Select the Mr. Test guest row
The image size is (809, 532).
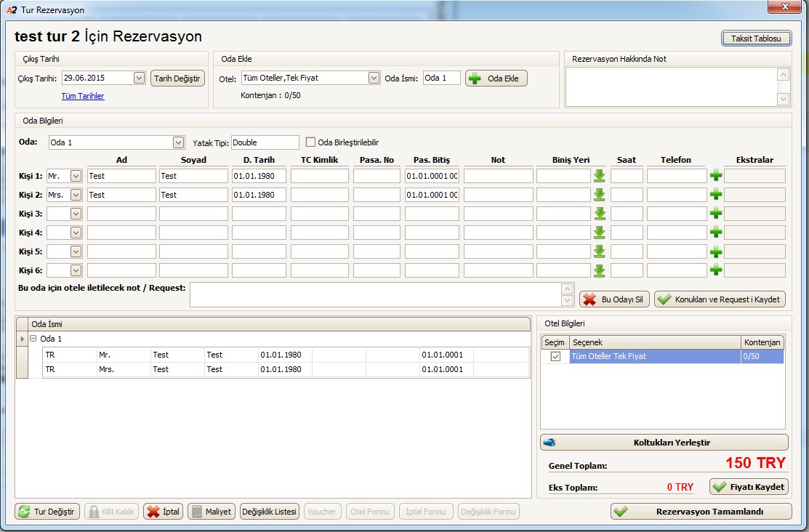coord(286,355)
